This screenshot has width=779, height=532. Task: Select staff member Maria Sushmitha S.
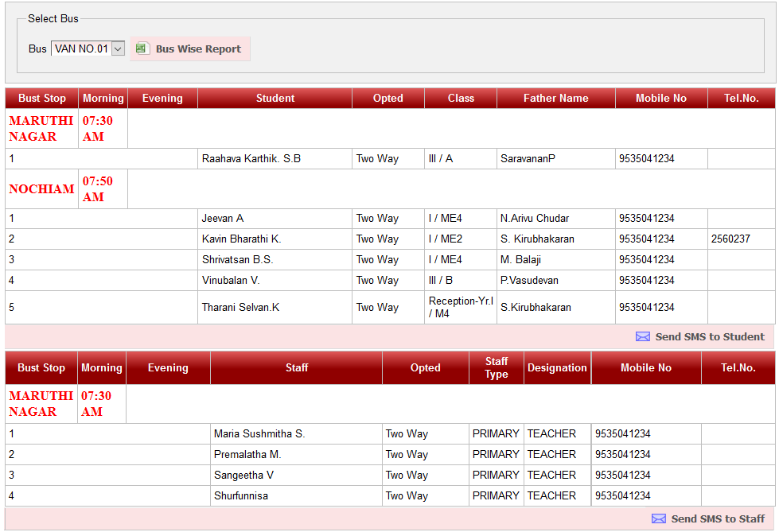click(x=259, y=433)
